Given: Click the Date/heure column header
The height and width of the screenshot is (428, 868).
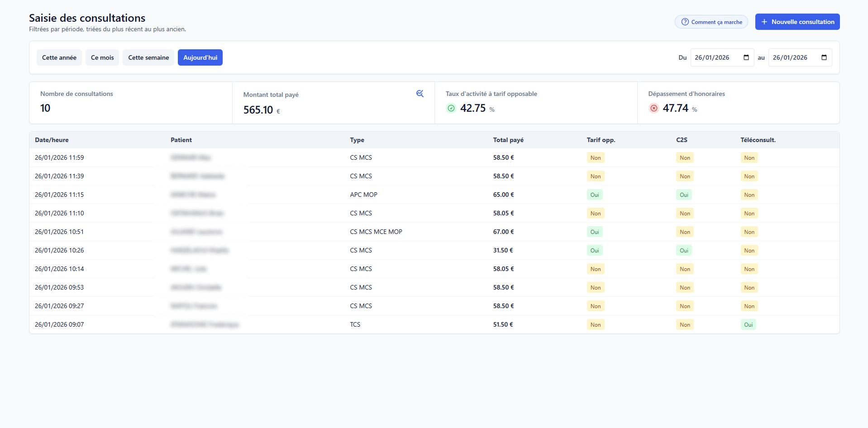Looking at the screenshot, I should coord(52,140).
